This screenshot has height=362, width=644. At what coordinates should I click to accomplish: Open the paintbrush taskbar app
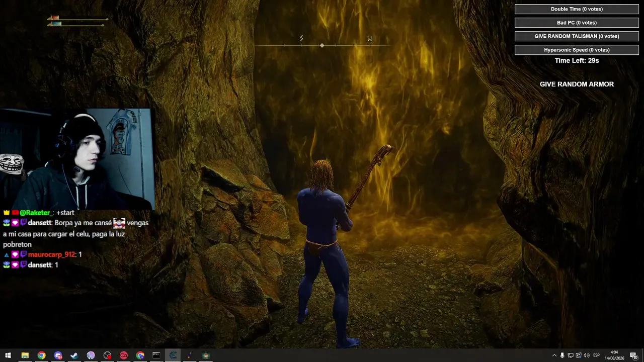tap(190, 355)
